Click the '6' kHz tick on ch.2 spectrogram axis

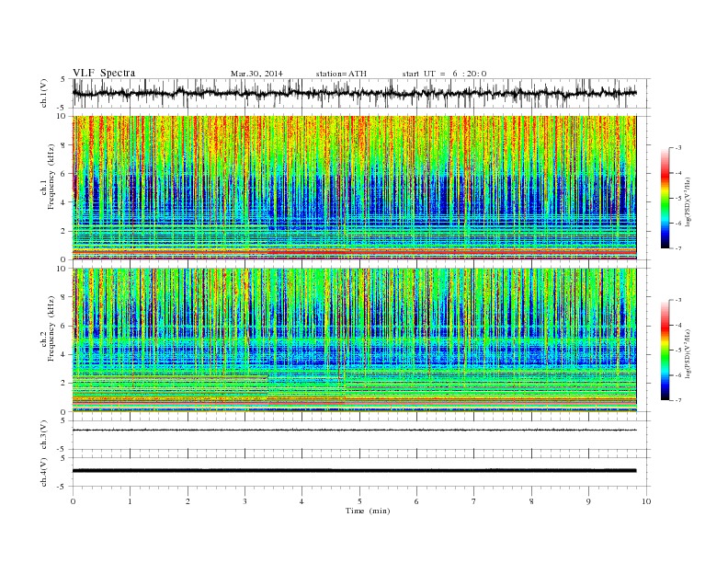(63, 326)
